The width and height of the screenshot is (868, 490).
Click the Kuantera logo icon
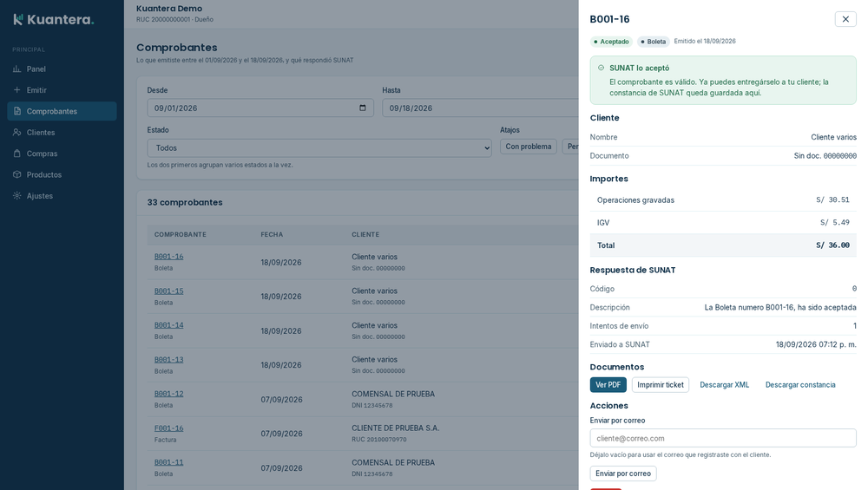pyautogui.click(x=17, y=19)
